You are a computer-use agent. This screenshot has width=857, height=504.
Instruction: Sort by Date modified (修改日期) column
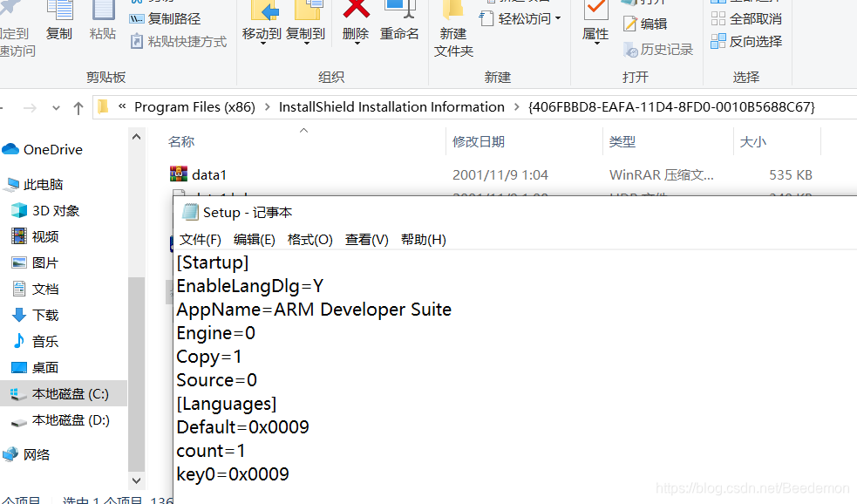point(479,142)
